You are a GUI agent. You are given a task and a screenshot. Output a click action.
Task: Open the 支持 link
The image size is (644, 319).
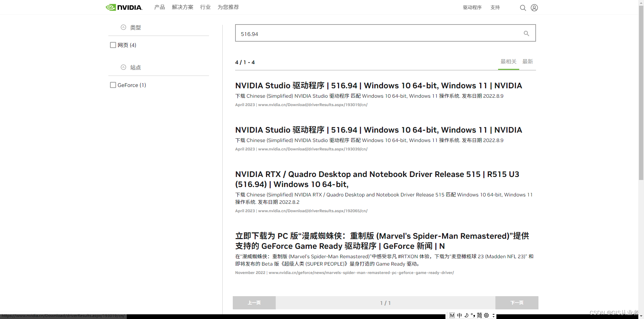pos(495,7)
